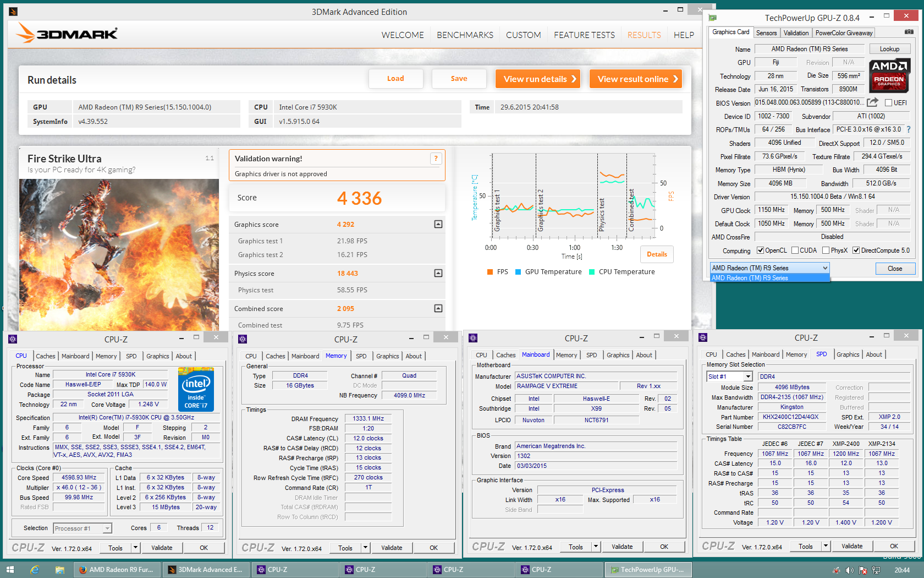
Task: Click the cyan CPU Temperature legend swatch
Action: coord(592,272)
